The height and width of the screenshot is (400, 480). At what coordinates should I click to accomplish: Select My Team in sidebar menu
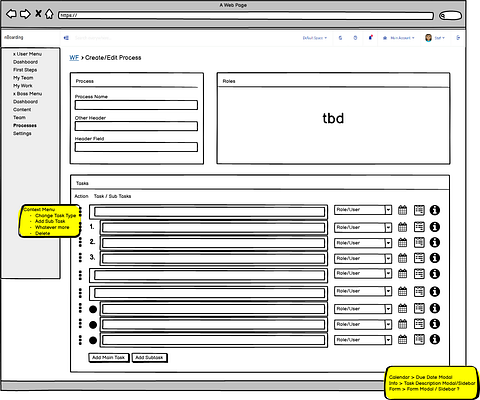pos(23,78)
